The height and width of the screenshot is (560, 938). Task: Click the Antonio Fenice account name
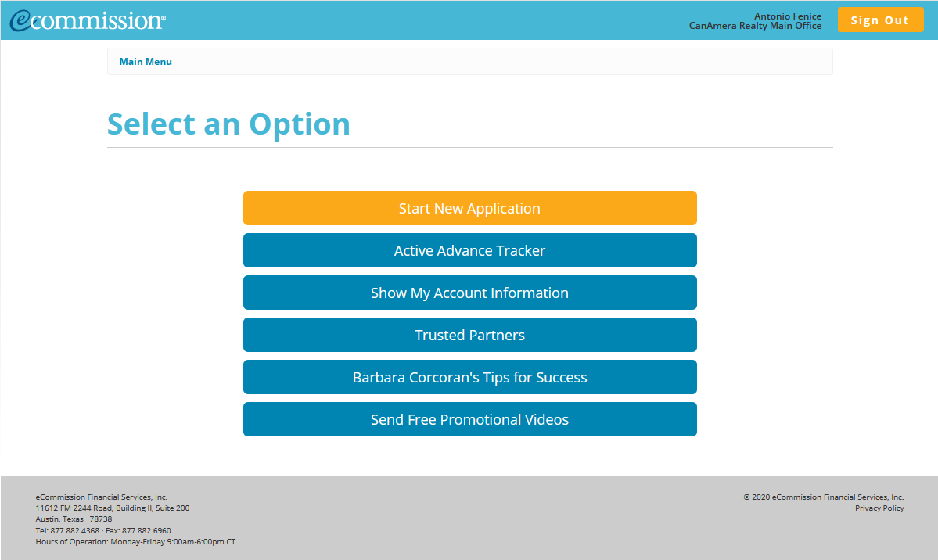coord(787,16)
